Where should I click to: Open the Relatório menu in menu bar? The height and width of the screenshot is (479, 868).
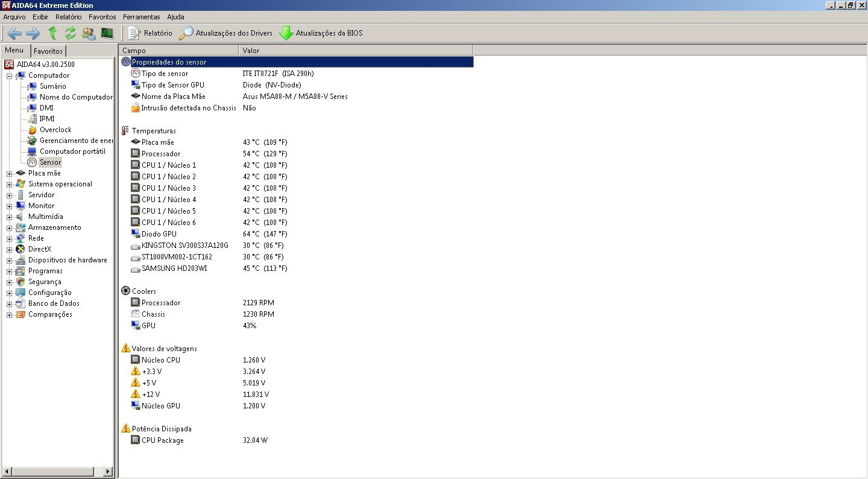pyautogui.click(x=68, y=17)
